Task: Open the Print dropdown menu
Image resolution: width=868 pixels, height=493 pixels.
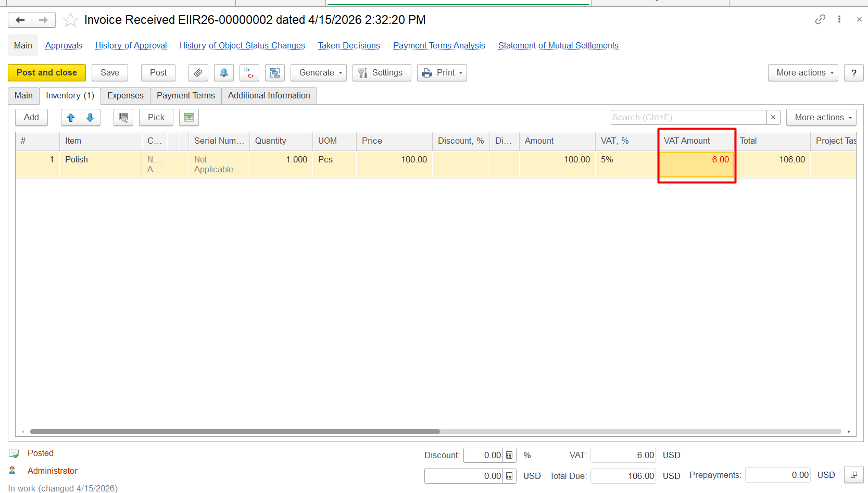Action: (x=442, y=73)
